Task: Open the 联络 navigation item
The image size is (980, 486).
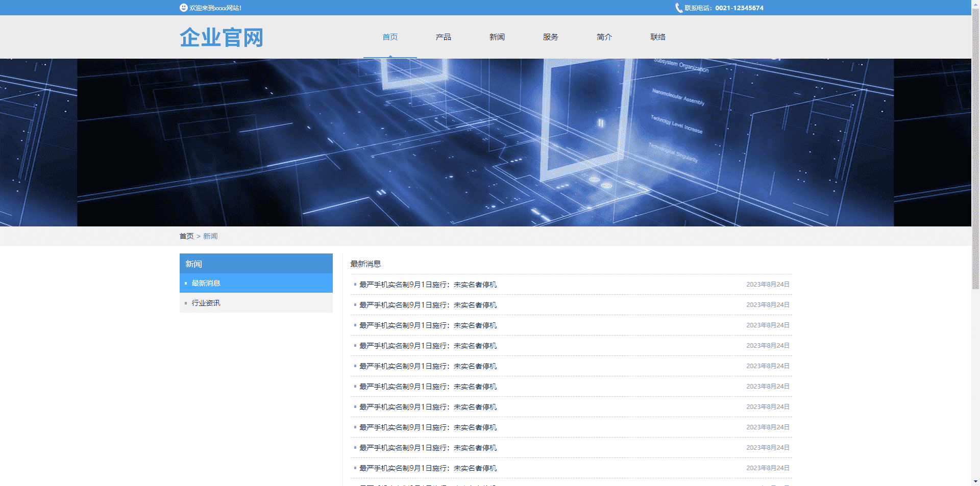Action: tap(658, 37)
